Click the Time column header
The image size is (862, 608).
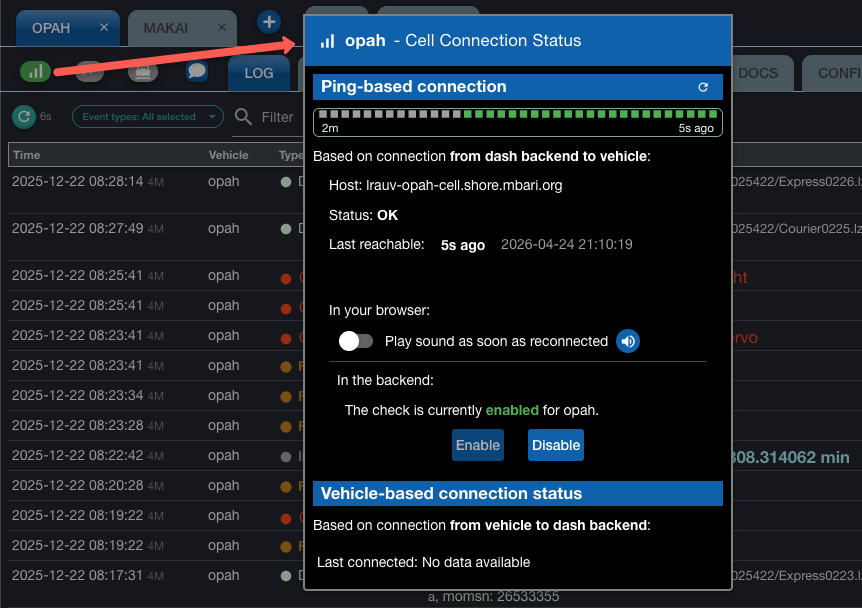tap(27, 155)
